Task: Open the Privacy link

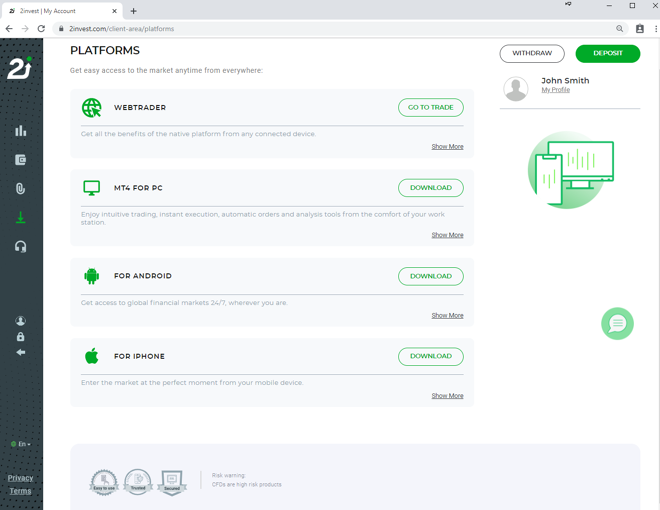Action: [x=20, y=478]
